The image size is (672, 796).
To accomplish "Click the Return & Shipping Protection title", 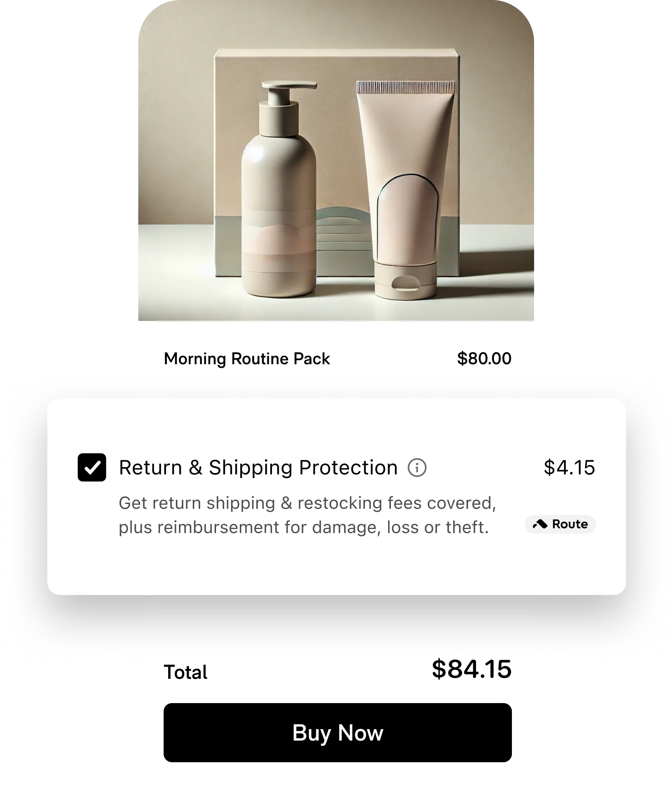I will [x=258, y=468].
